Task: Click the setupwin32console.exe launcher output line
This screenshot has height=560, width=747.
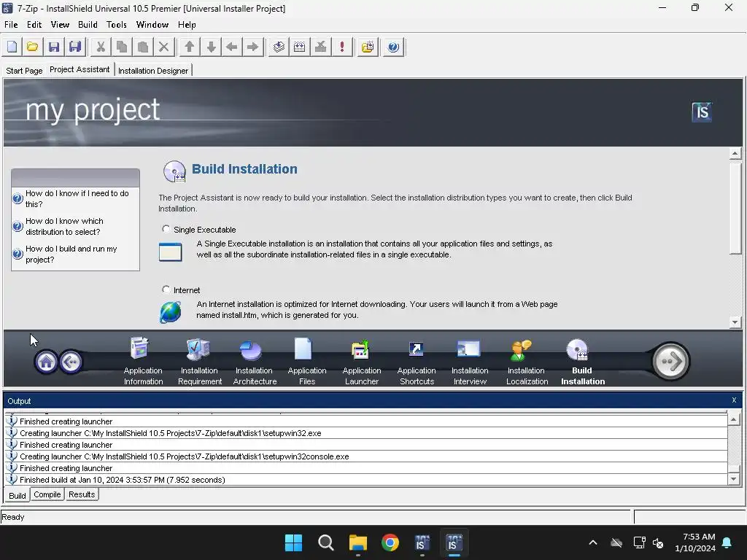Action: click(x=366, y=456)
